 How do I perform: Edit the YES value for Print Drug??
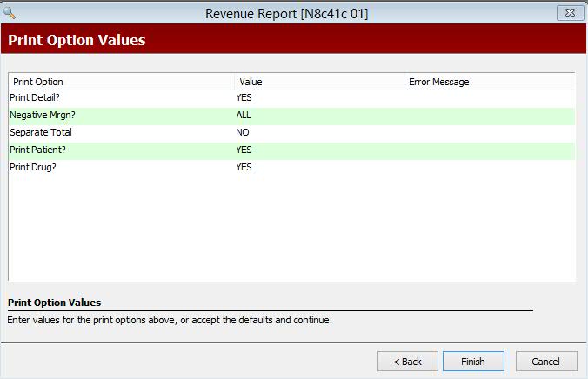(x=244, y=167)
